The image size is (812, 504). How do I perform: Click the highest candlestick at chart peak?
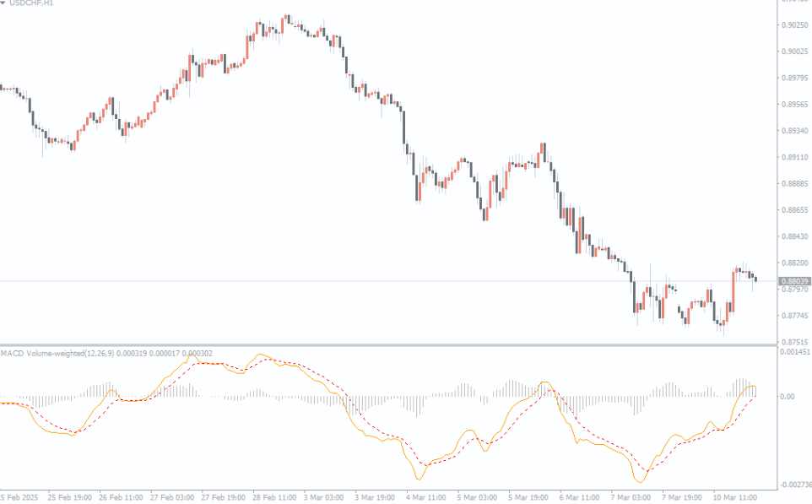tap(288, 19)
